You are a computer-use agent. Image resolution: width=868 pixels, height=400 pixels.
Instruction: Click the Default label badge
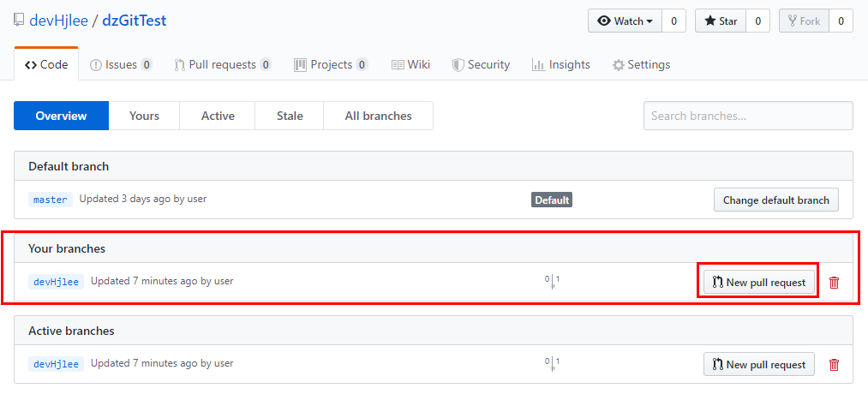pyautogui.click(x=551, y=200)
